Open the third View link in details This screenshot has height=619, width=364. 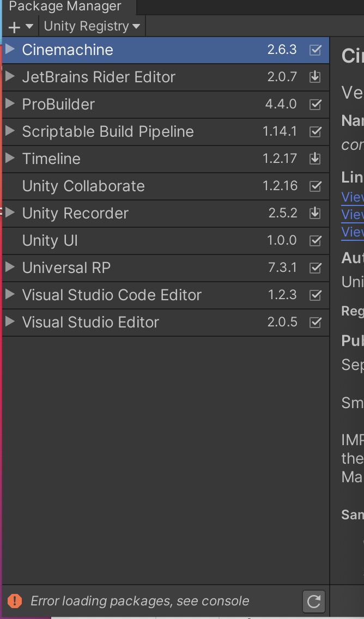click(x=353, y=232)
